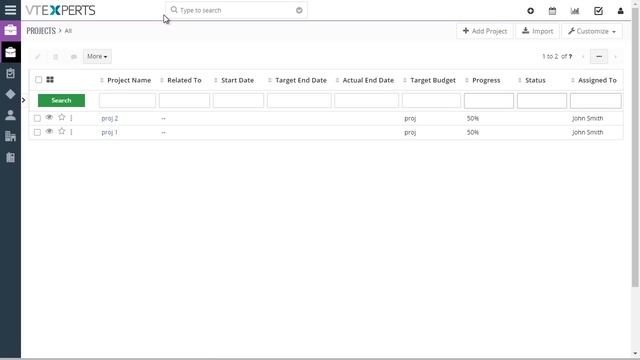Sort by Progress column
Screen dimensions: 640x360
[x=486, y=80]
